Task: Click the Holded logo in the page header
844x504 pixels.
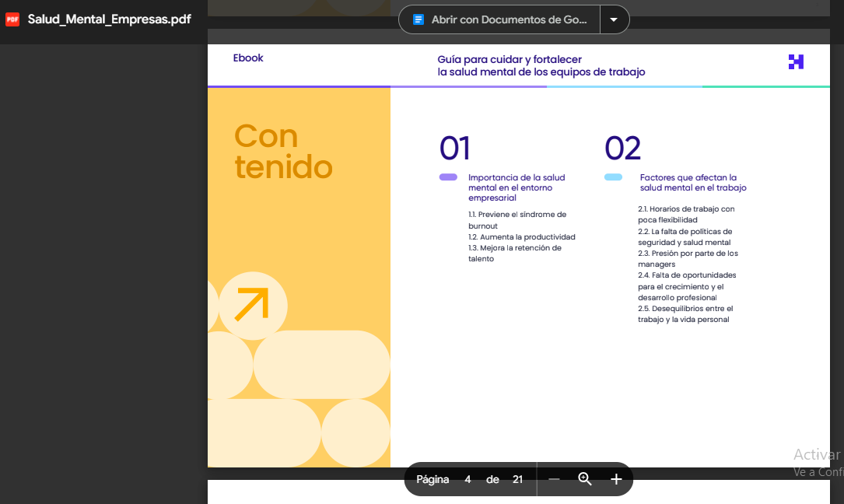Action: 795,61
